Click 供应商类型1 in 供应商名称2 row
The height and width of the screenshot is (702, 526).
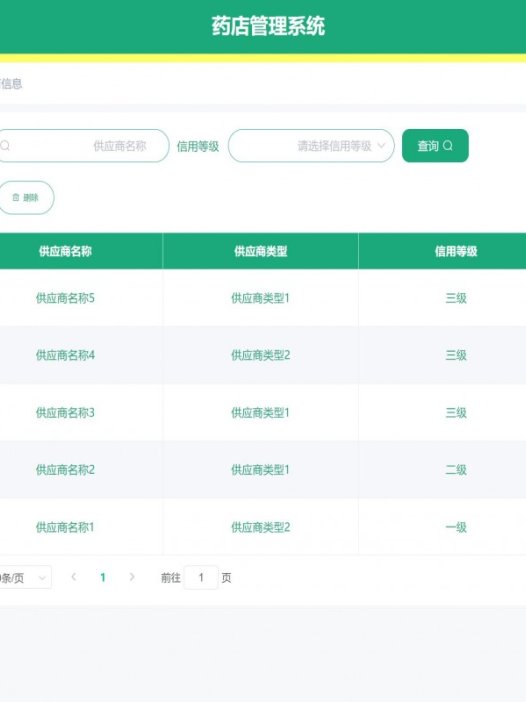click(x=261, y=470)
